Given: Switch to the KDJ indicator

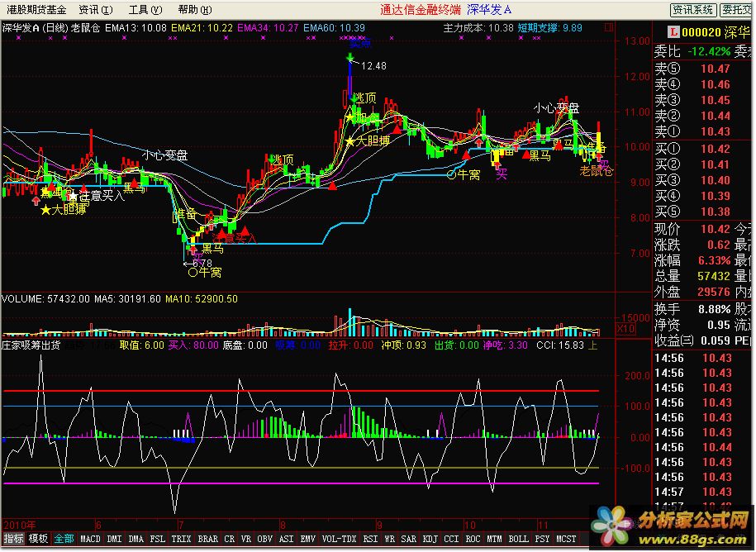Looking at the screenshot, I should coord(430,539).
